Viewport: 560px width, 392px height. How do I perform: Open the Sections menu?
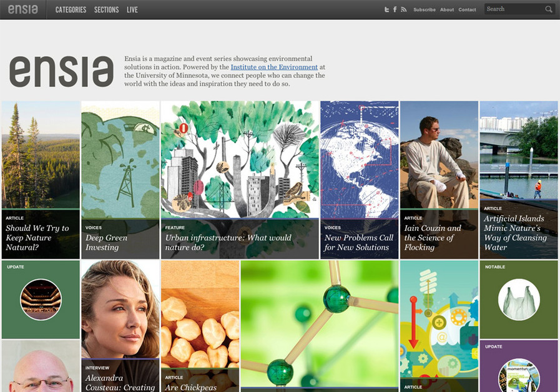pyautogui.click(x=106, y=9)
